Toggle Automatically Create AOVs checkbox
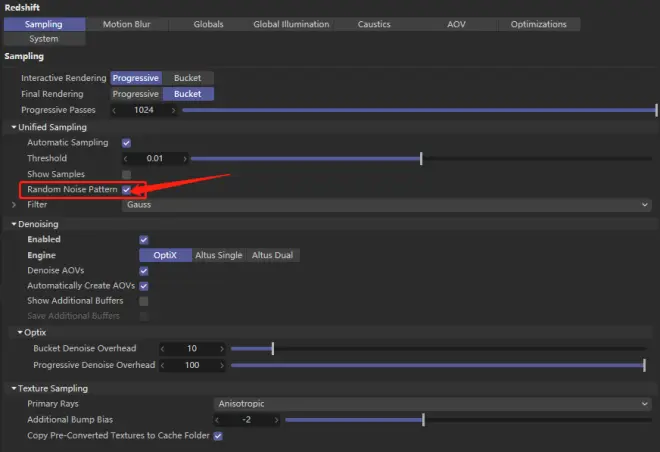 pos(144,286)
